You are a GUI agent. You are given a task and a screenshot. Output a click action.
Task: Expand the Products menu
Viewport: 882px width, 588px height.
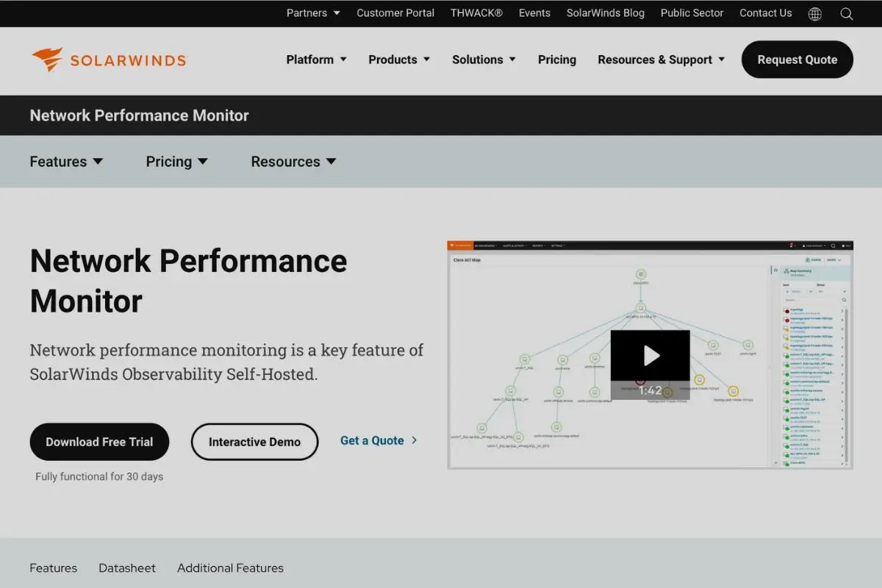click(399, 60)
